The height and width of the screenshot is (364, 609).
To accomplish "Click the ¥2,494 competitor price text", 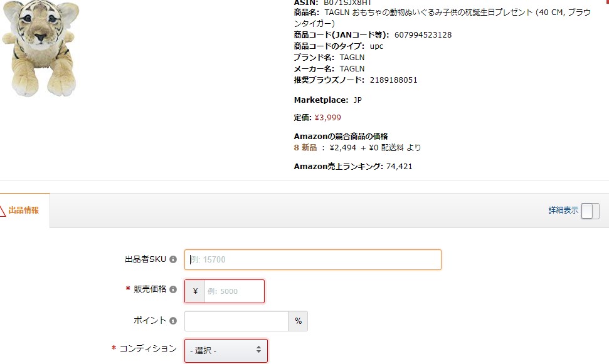I will point(342,147).
